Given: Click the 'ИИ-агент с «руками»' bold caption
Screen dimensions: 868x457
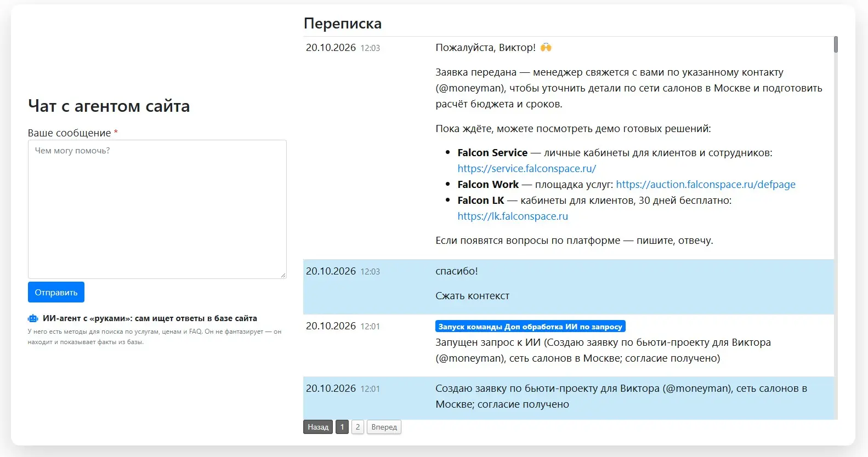Looking at the screenshot, I should tap(150, 318).
